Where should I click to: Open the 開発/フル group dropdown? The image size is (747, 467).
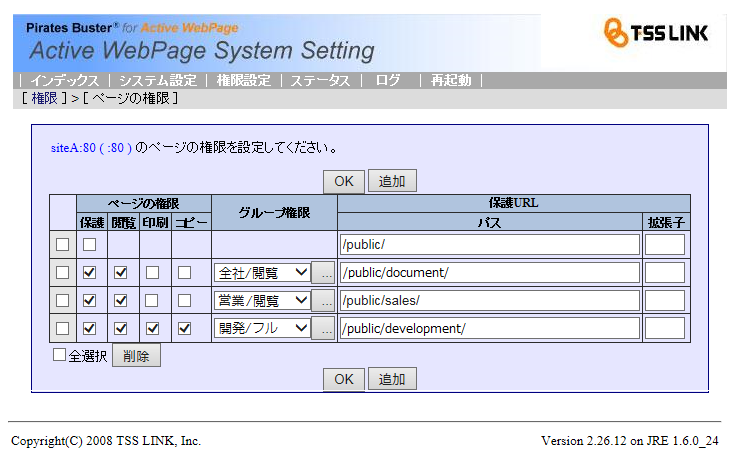point(261,329)
